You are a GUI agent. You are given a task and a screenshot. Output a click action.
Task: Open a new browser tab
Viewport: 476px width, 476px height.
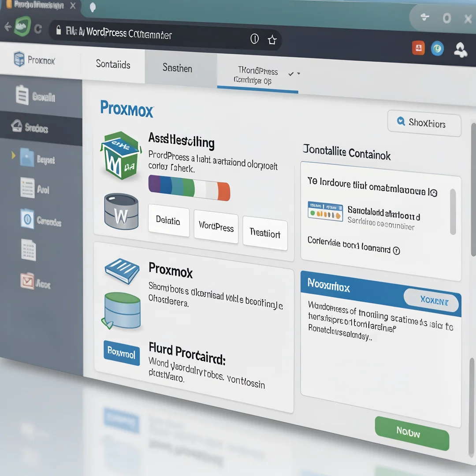tap(93, 7)
